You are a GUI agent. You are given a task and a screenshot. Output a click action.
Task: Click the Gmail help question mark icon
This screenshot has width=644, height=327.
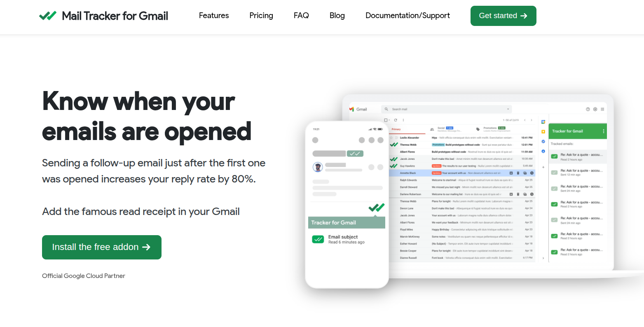tap(588, 109)
